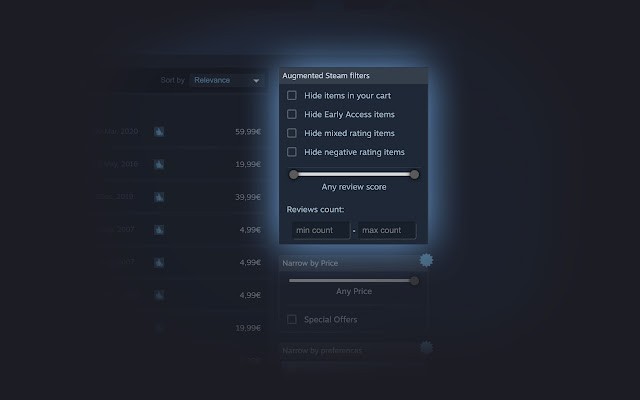The height and width of the screenshot is (400, 640).
Task: Click the left review score slider handle
Action: coord(293,175)
